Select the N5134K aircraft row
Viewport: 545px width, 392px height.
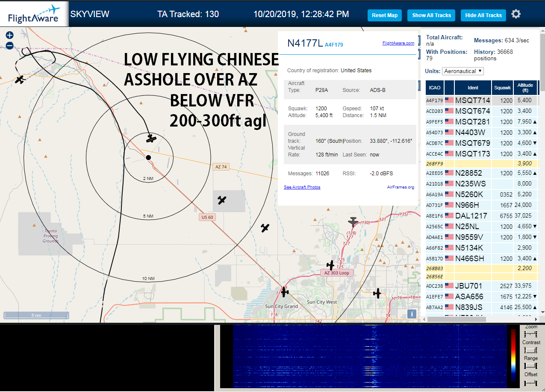point(482,248)
